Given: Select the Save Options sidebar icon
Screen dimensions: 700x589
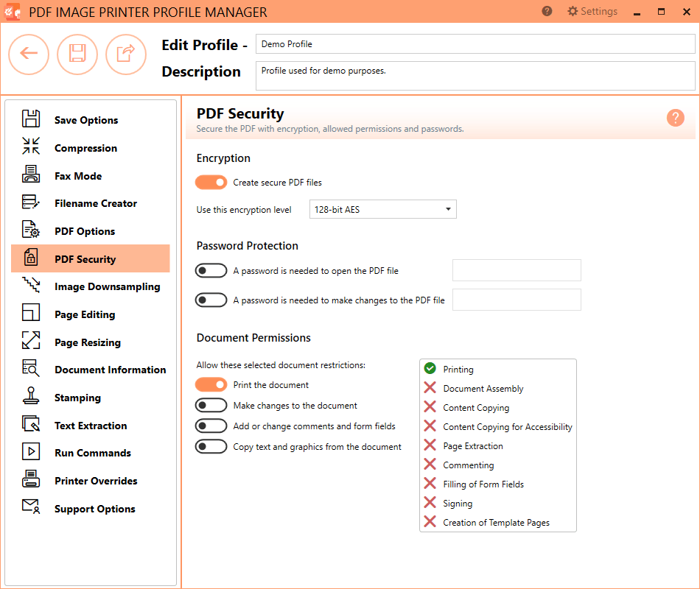Looking at the screenshot, I should click(x=30, y=119).
